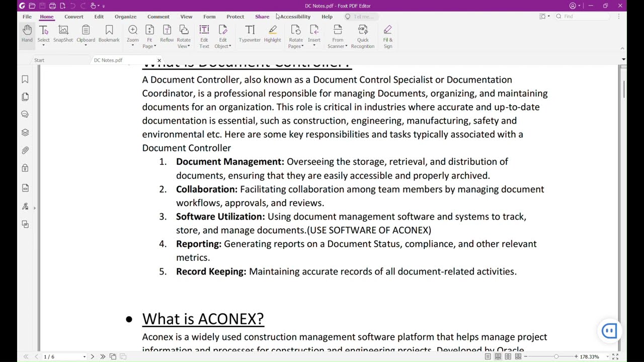Switch to the Protect tab

pyautogui.click(x=235, y=17)
